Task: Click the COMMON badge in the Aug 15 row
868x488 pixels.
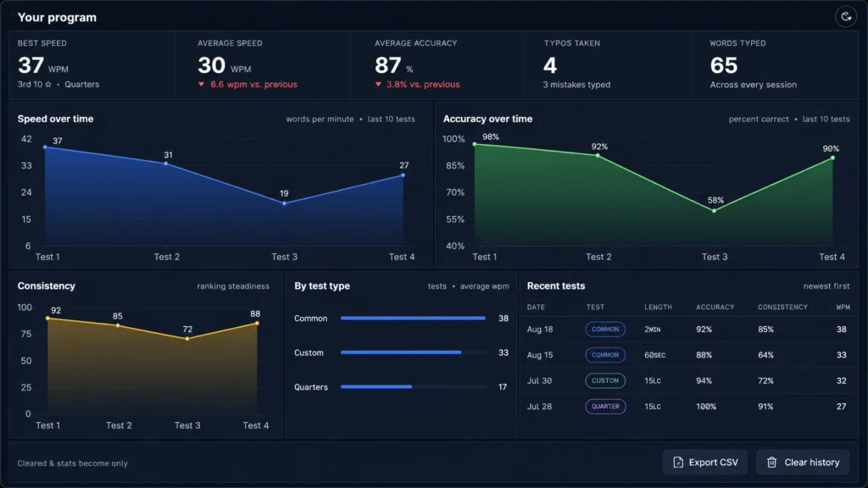Action: pos(605,355)
